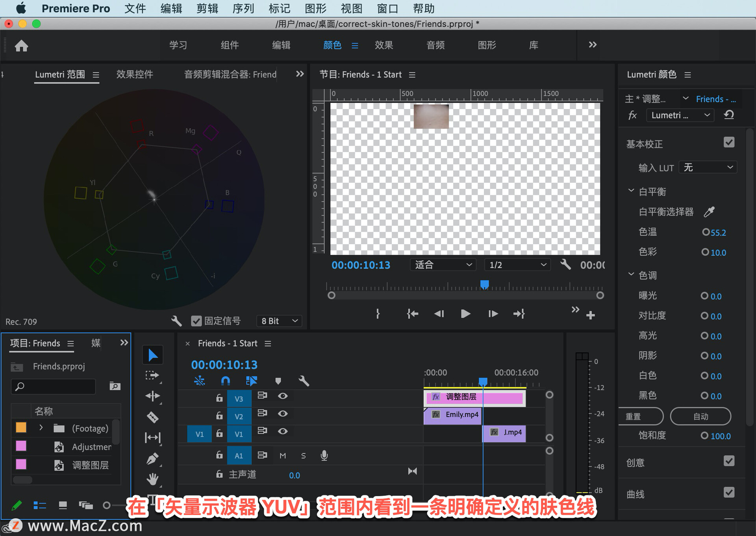Click the 自动 button
The image size is (756, 536).
click(x=700, y=416)
